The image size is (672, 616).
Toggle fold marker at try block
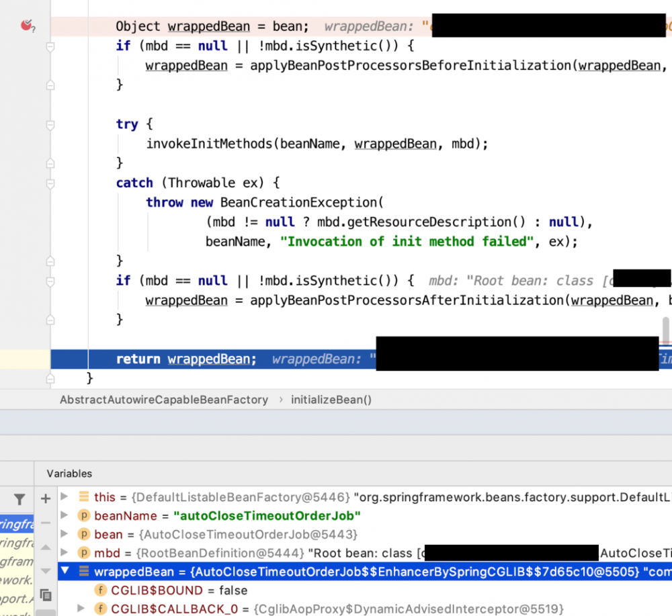(x=50, y=125)
